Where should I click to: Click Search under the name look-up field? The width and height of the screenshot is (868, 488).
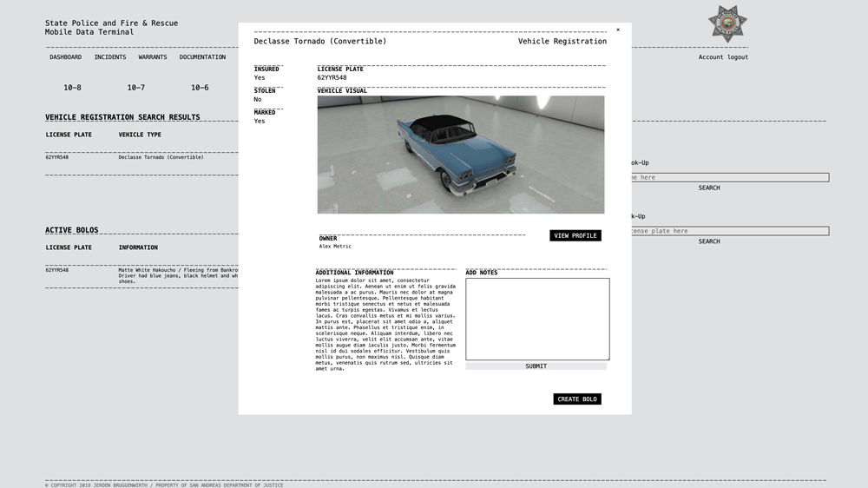point(709,188)
